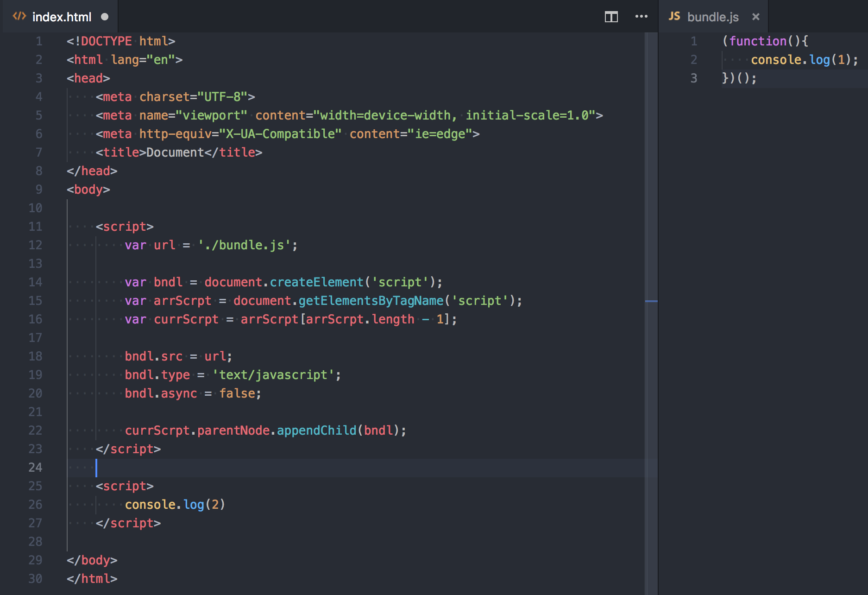The width and height of the screenshot is (868, 595).
Task: Click the '<!DOCTYPE html>' line
Action: (121, 41)
